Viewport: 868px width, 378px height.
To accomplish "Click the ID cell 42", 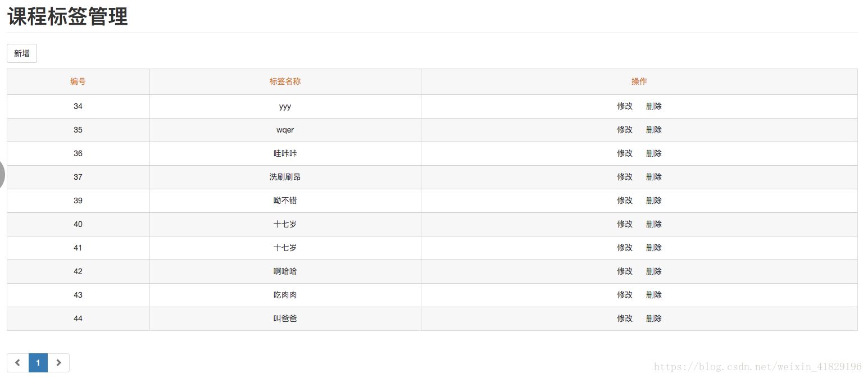I will (x=78, y=271).
